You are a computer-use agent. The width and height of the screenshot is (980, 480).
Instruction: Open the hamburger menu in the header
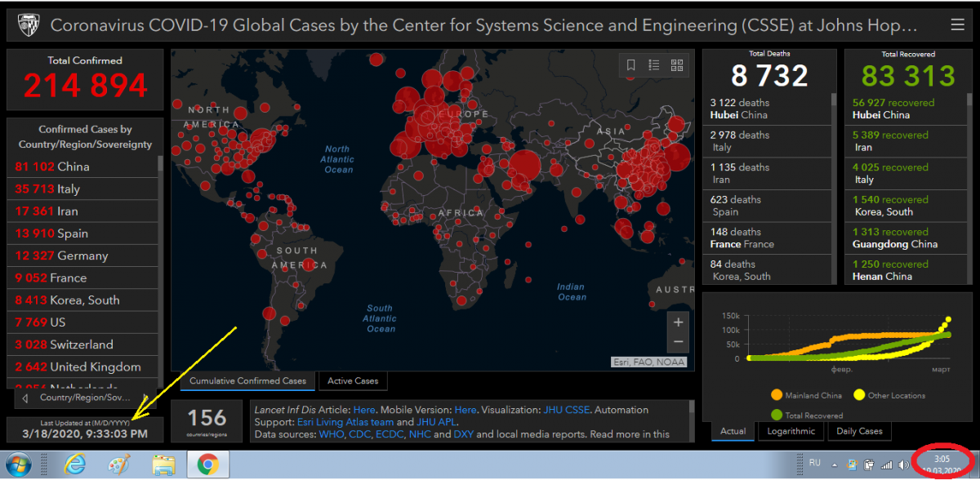click(958, 25)
